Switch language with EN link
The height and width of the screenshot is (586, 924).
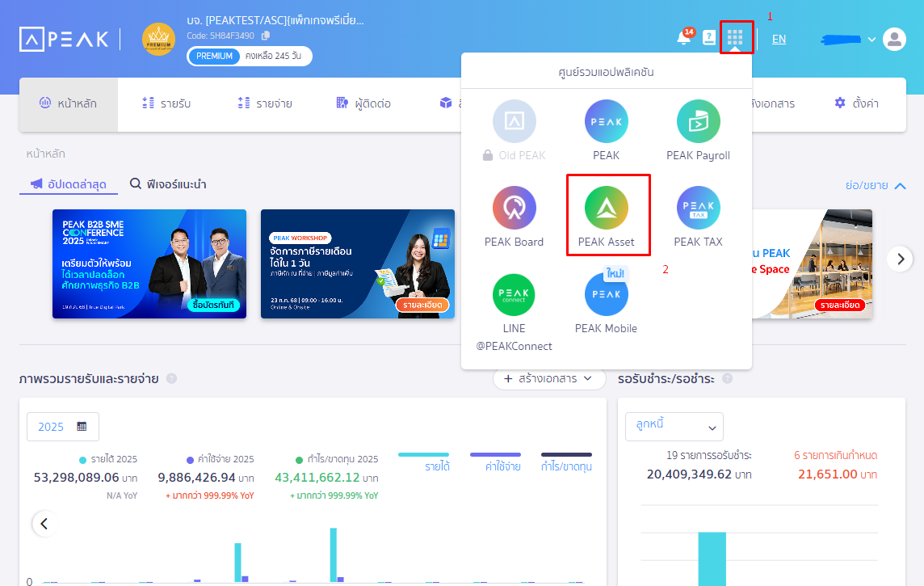(x=779, y=39)
